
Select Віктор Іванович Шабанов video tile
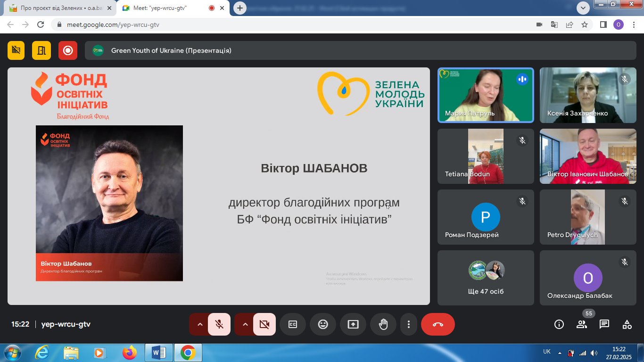coord(588,156)
